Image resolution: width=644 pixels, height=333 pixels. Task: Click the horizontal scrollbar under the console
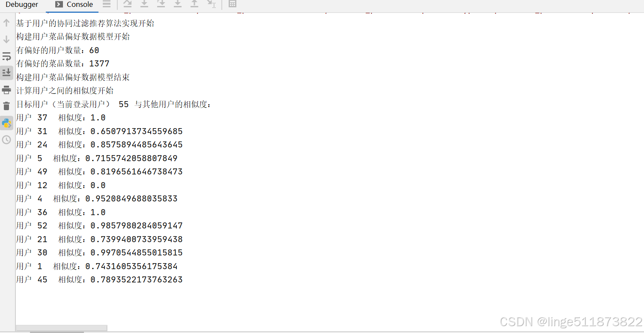point(61,328)
